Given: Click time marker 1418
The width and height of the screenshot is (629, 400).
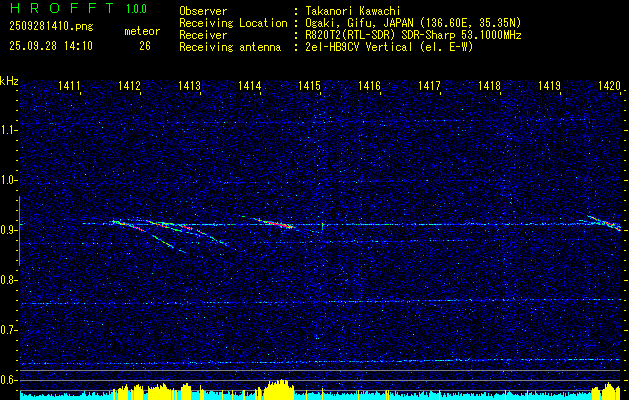Looking at the screenshot, I should (489, 85).
